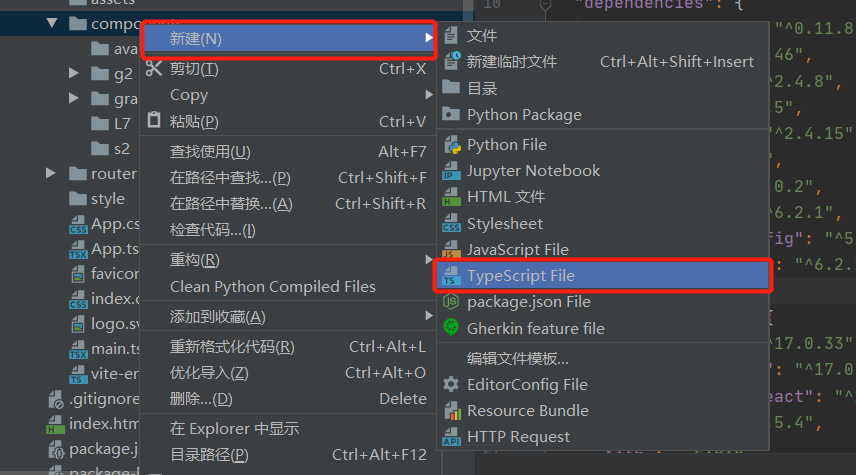Click the EditorConfig File gear icon
This screenshot has height=475, width=856.
(x=451, y=384)
